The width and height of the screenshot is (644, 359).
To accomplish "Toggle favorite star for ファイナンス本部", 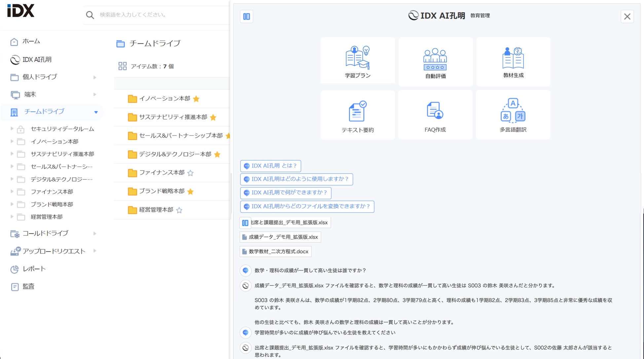I will (x=191, y=173).
